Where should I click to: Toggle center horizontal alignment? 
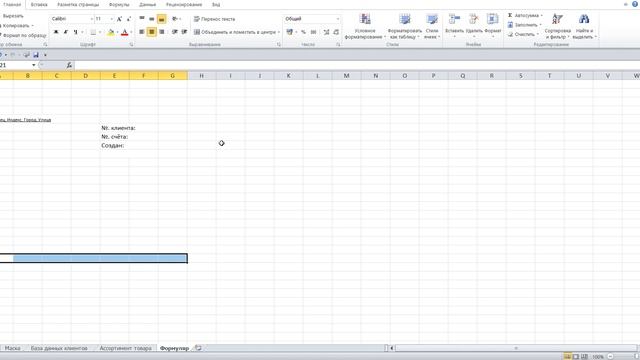(x=151, y=32)
